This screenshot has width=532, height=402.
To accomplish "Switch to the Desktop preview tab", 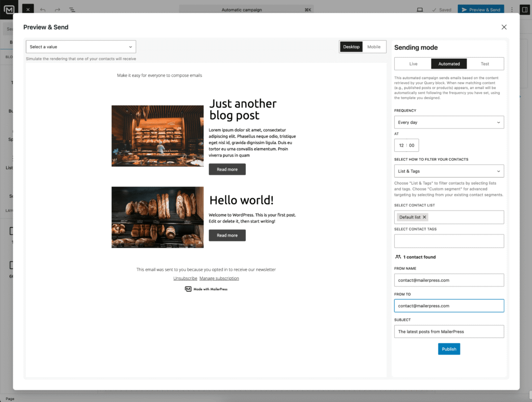I will (351, 46).
